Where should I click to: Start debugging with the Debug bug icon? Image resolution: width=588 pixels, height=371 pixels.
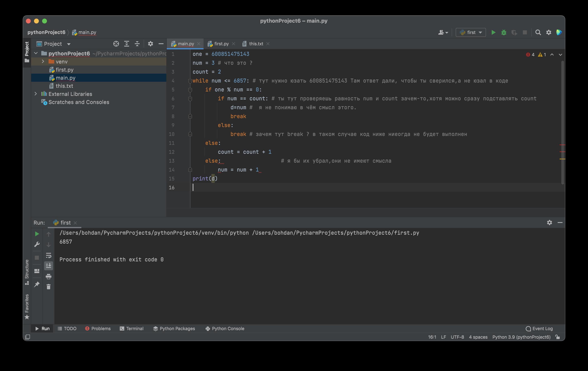tap(503, 32)
